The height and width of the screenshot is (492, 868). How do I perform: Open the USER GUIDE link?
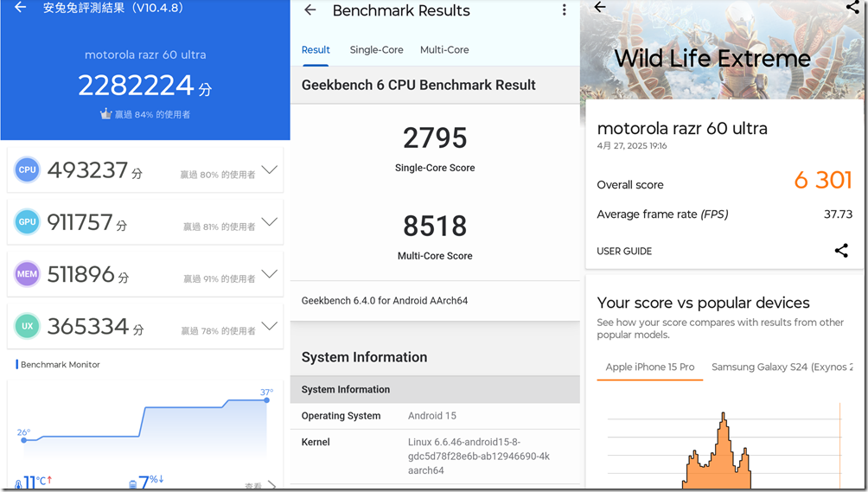coord(624,252)
